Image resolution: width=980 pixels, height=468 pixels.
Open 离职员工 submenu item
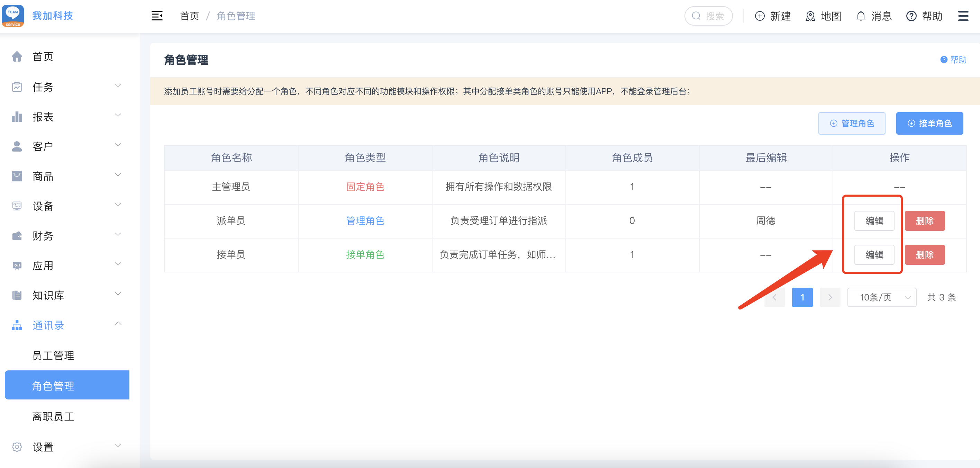pyautogui.click(x=53, y=416)
